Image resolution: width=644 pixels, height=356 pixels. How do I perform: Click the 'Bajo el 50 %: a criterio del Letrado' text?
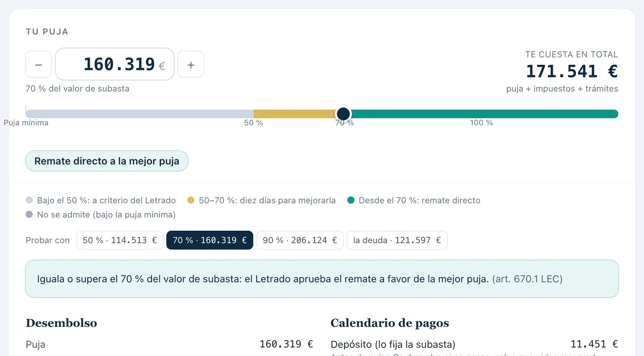point(106,200)
